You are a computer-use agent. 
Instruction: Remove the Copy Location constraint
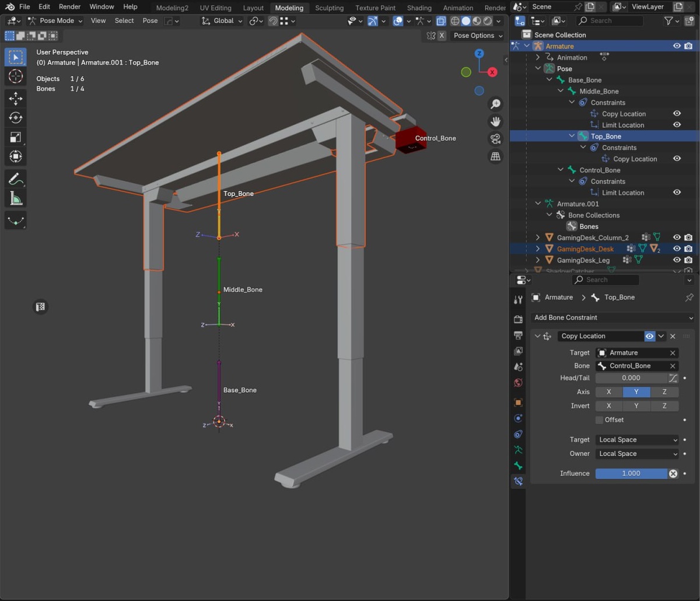click(673, 336)
